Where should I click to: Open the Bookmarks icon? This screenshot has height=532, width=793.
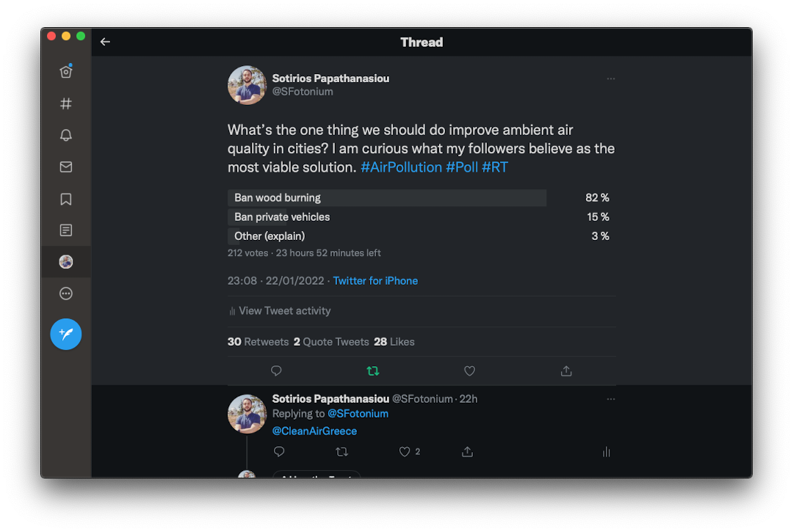[66, 199]
